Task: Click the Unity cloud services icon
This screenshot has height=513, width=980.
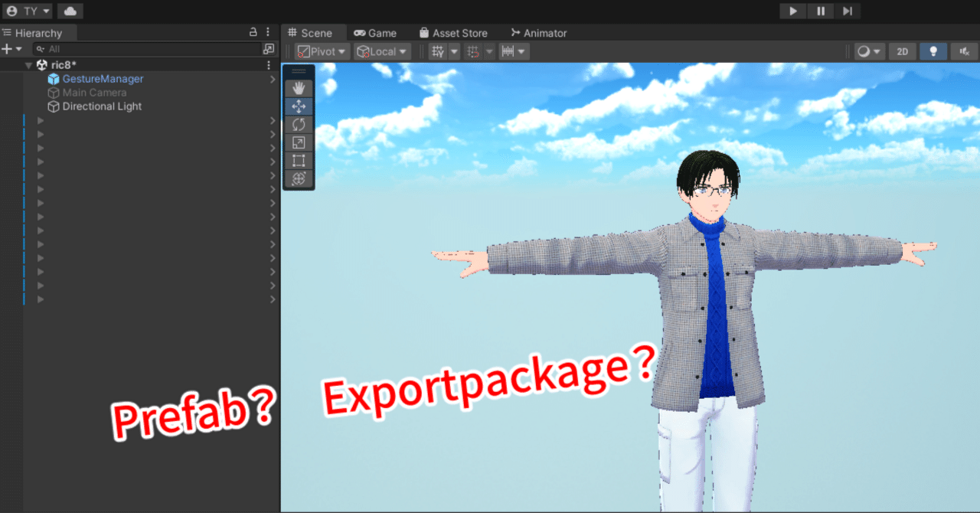Action: coord(69,11)
